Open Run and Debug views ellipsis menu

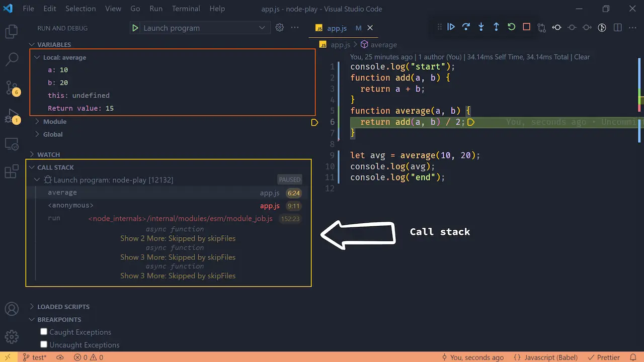(295, 28)
